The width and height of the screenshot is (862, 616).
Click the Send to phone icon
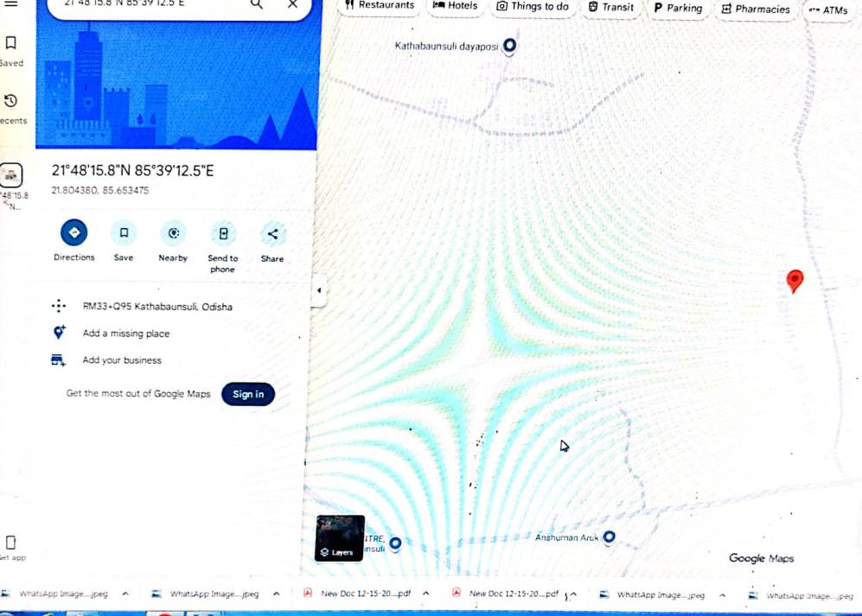(x=223, y=233)
